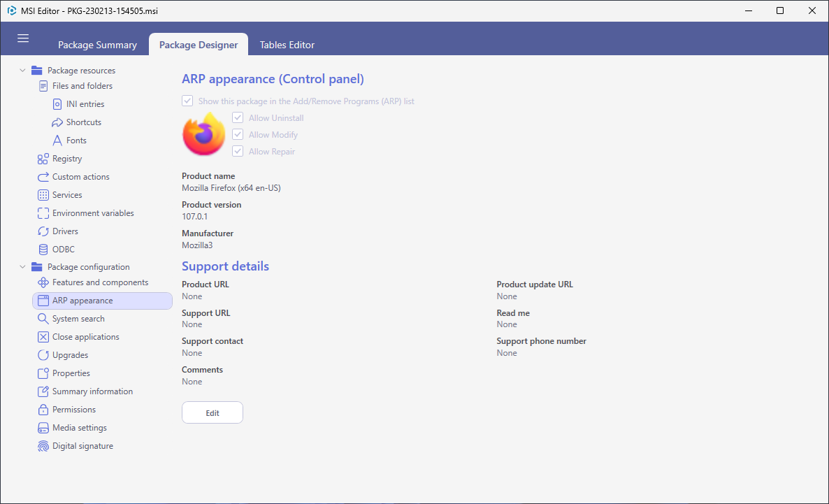Click the 'Product update URL' label
829x504 pixels.
(x=535, y=285)
